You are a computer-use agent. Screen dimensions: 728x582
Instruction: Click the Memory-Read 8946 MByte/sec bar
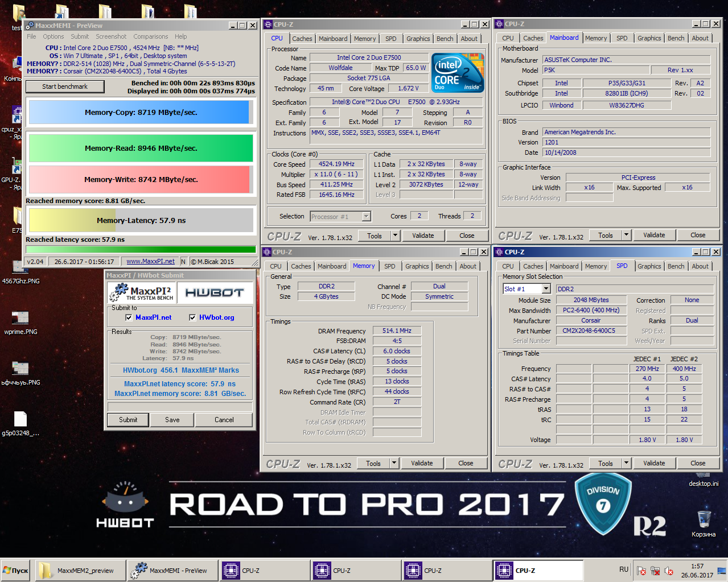tap(141, 148)
